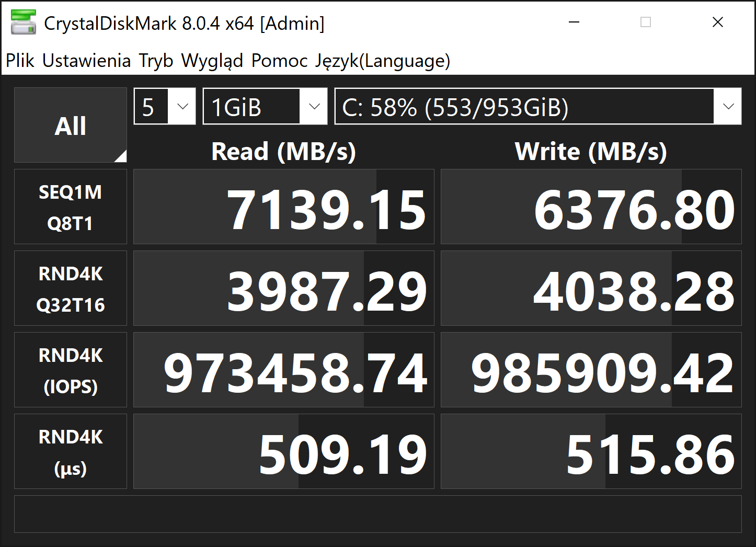Click the 6376.80 sequential write result

point(591,207)
